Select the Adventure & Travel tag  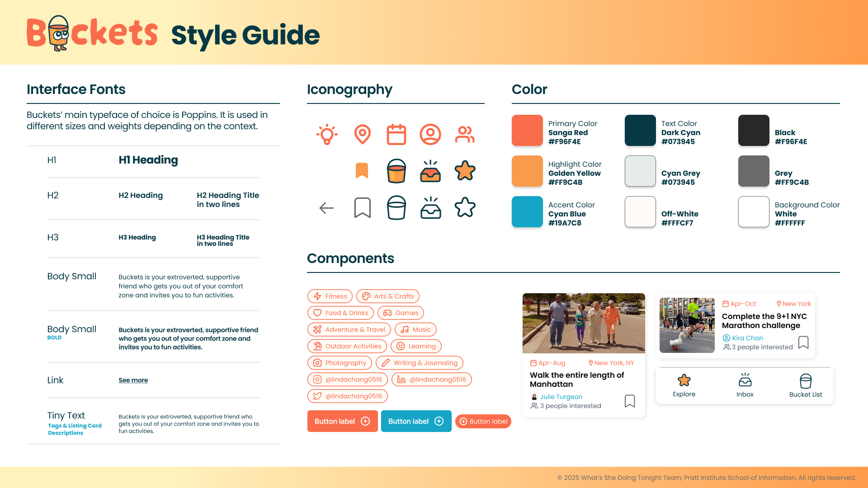[x=349, y=329]
